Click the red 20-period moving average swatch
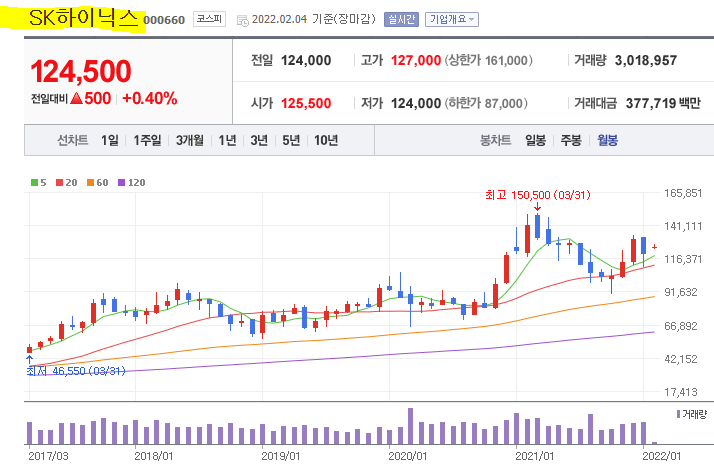714x476 pixels. (x=59, y=183)
